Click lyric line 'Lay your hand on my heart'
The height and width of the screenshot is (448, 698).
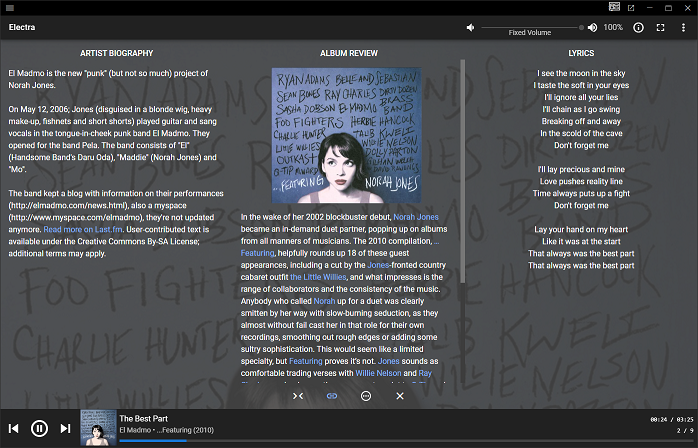(581, 229)
